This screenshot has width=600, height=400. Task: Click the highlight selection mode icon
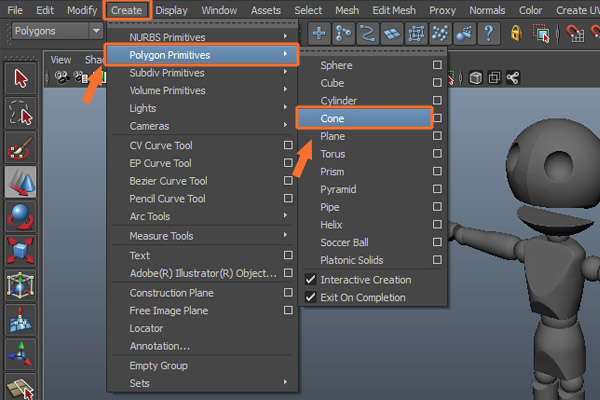[x=541, y=33]
